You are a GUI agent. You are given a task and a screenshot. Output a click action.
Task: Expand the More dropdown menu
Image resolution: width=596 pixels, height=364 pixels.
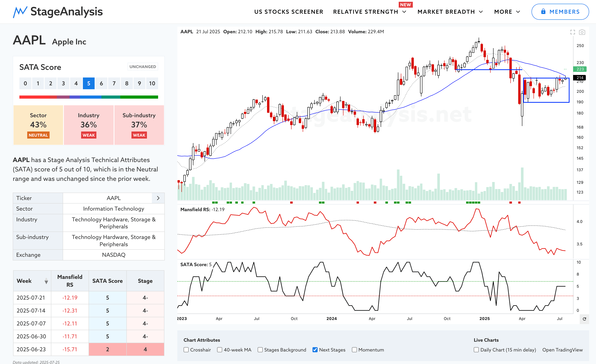[x=507, y=12]
